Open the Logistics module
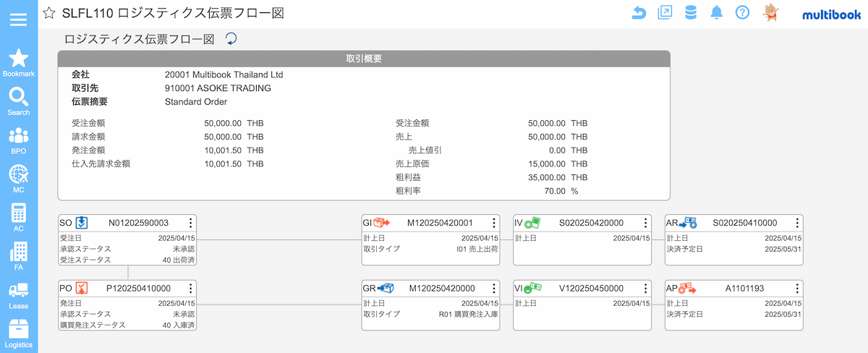Image resolution: width=868 pixels, height=353 pixels. coord(18,334)
